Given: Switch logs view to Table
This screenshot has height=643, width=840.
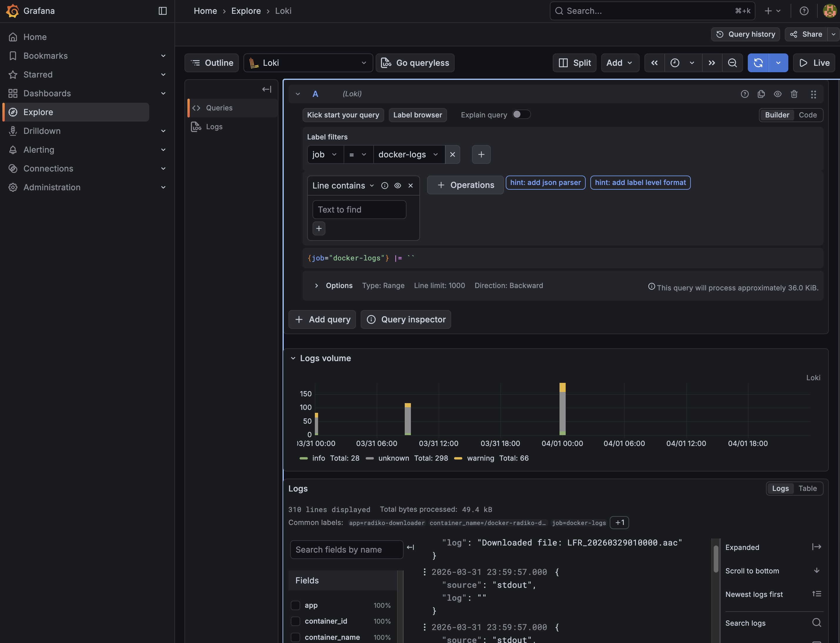Looking at the screenshot, I should point(807,488).
